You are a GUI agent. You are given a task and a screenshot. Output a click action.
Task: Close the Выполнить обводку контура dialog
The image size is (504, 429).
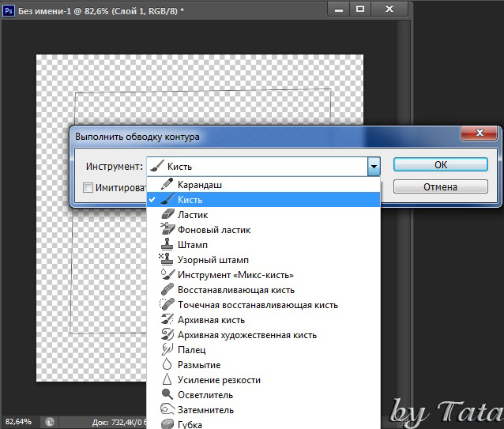[x=480, y=133]
